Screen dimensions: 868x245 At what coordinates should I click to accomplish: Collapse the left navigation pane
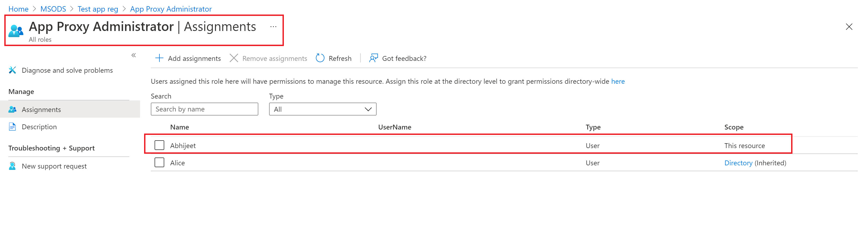point(134,55)
